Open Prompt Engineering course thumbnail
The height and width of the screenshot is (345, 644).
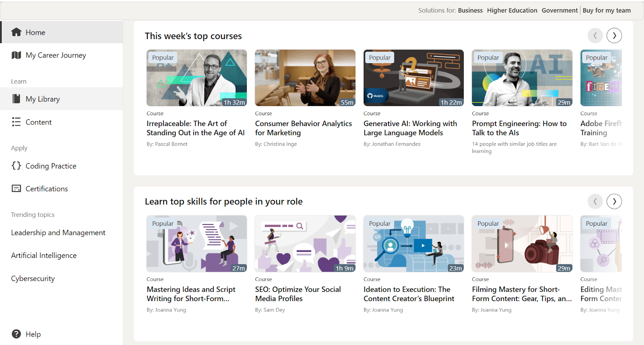pyautogui.click(x=522, y=78)
